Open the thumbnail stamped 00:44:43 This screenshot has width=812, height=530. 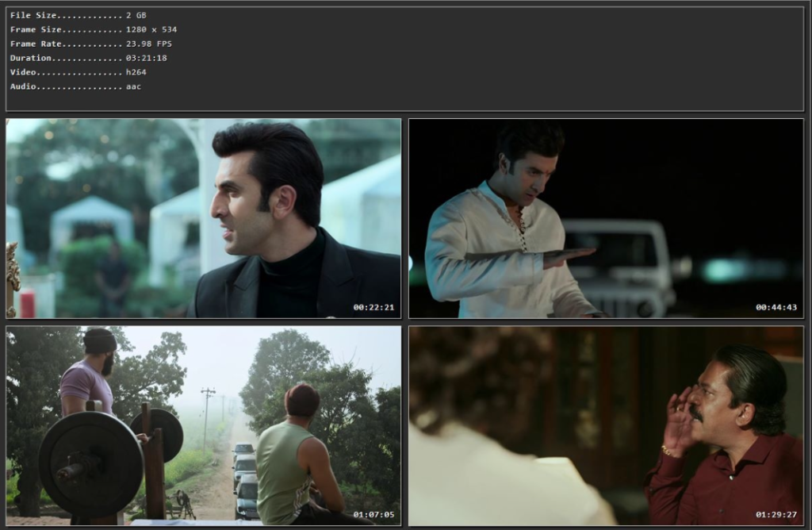click(606, 218)
